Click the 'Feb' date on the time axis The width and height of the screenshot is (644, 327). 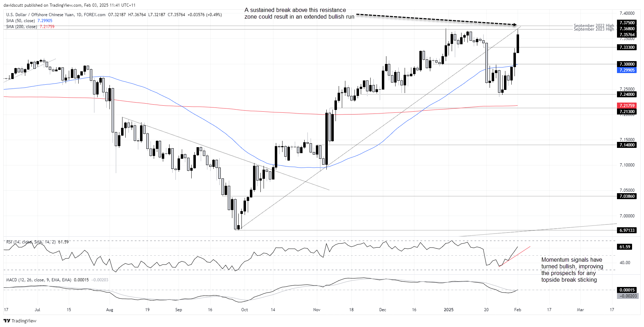coord(517,310)
